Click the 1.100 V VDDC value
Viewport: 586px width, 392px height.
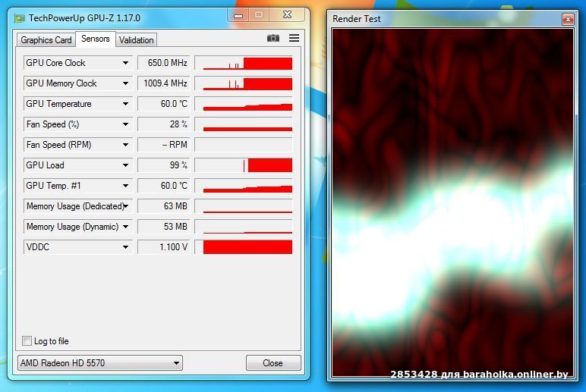[x=164, y=247]
